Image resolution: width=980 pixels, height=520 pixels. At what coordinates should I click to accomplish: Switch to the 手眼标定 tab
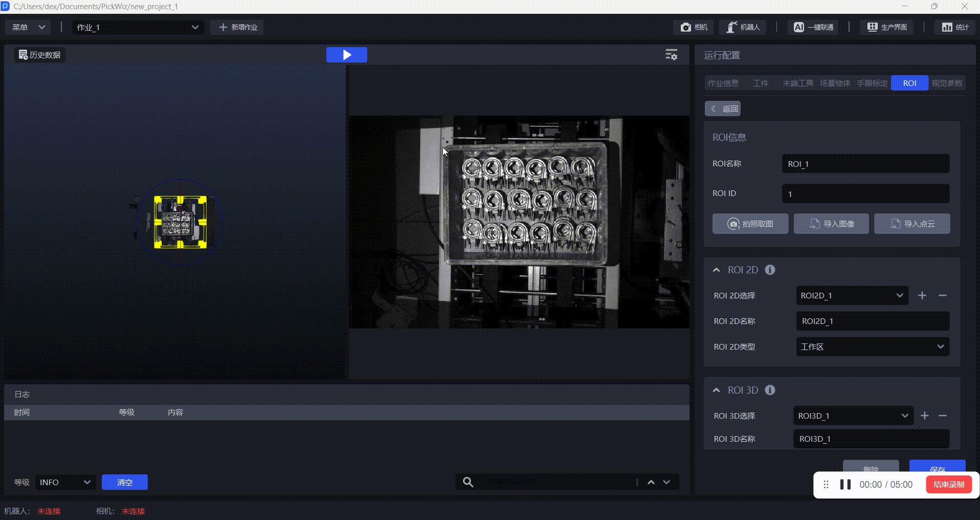872,83
